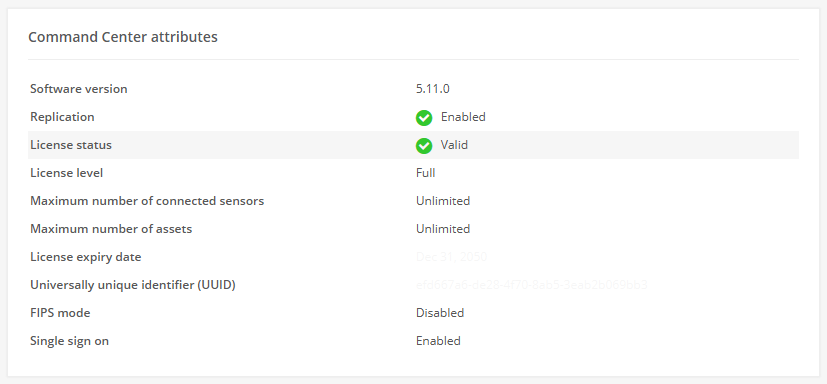827x384 pixels.
Task: Click Maximum number of assets label
Action: coord(111,229)
